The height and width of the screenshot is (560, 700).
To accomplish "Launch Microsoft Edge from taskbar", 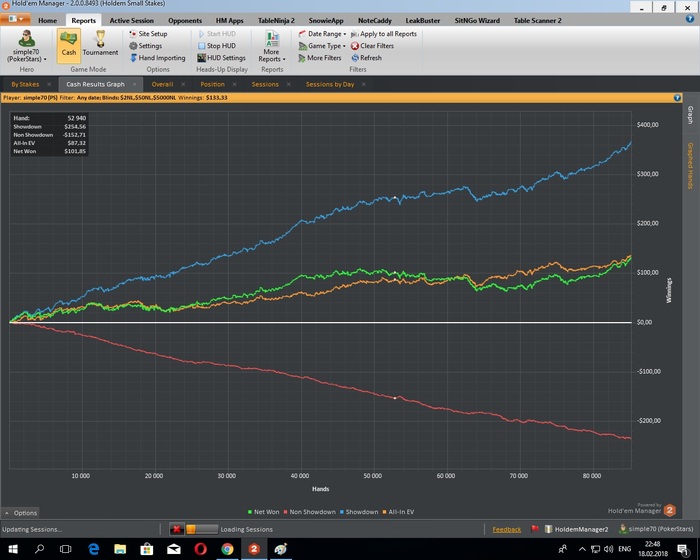I will pyautogui.click(x=93, y=549).
